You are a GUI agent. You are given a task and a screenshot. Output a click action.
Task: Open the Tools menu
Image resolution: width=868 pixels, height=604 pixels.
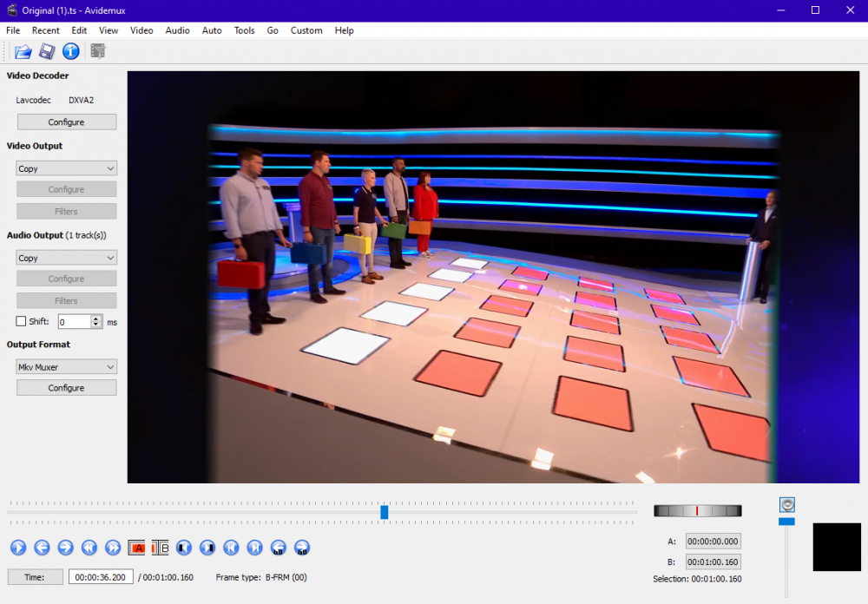click(244, 30)
